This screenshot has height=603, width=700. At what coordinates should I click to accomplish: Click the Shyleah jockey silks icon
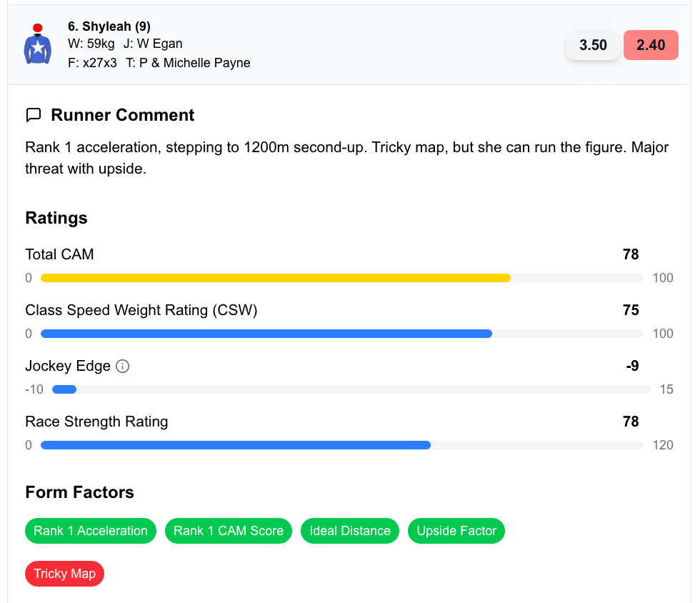[x=37, y=49]
